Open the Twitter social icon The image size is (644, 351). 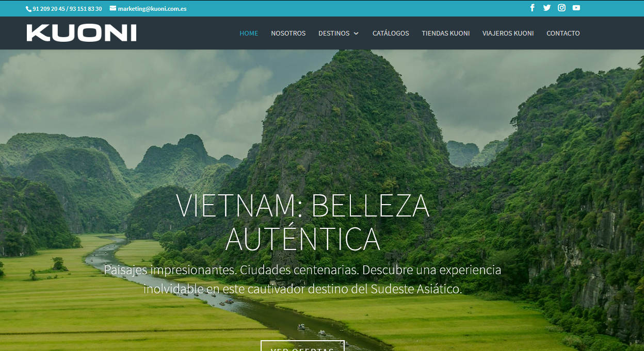pyautogui.click(x=547, y=8)
